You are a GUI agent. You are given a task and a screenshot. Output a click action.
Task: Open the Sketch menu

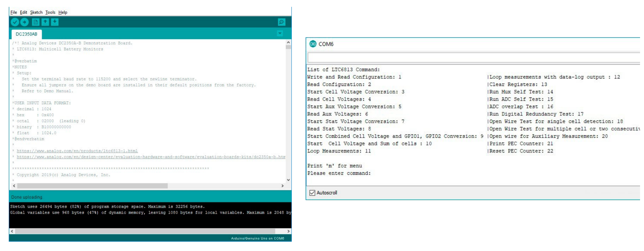(x=36, y=12)
